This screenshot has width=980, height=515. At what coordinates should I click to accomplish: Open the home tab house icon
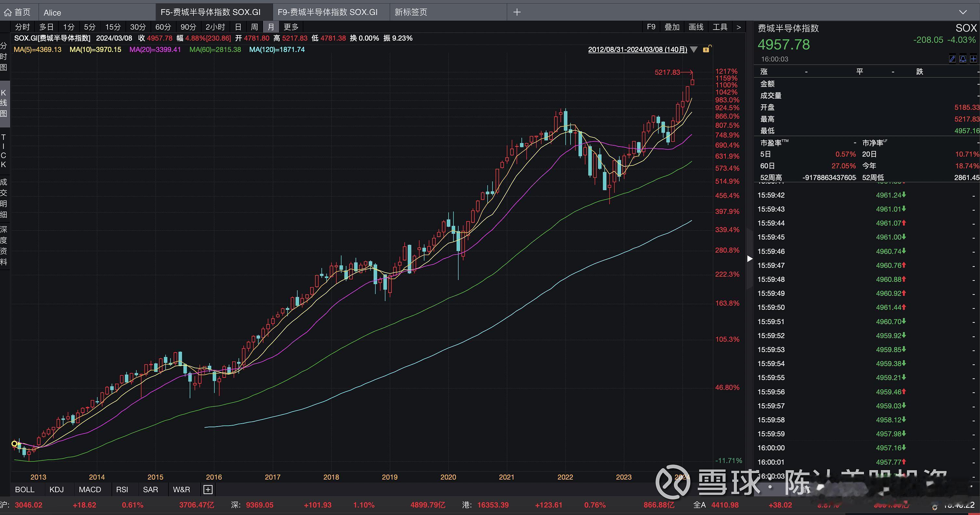[7, 13]
